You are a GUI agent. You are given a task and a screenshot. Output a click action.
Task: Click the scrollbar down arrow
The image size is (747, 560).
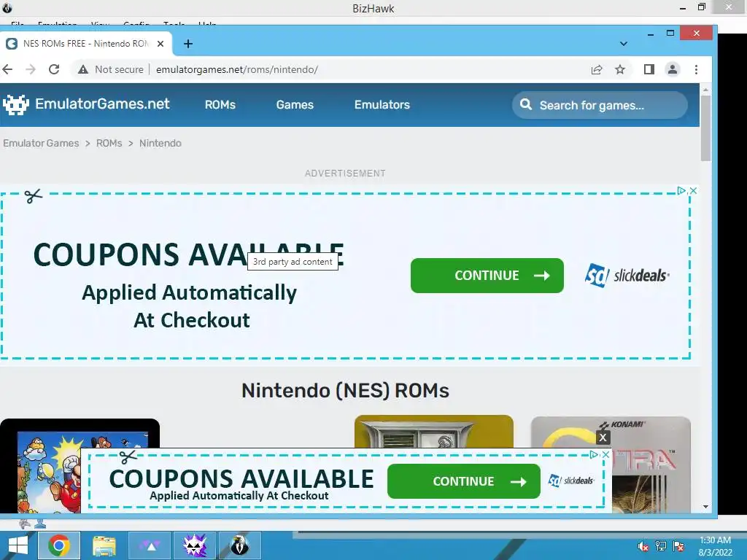coord(705,507)
